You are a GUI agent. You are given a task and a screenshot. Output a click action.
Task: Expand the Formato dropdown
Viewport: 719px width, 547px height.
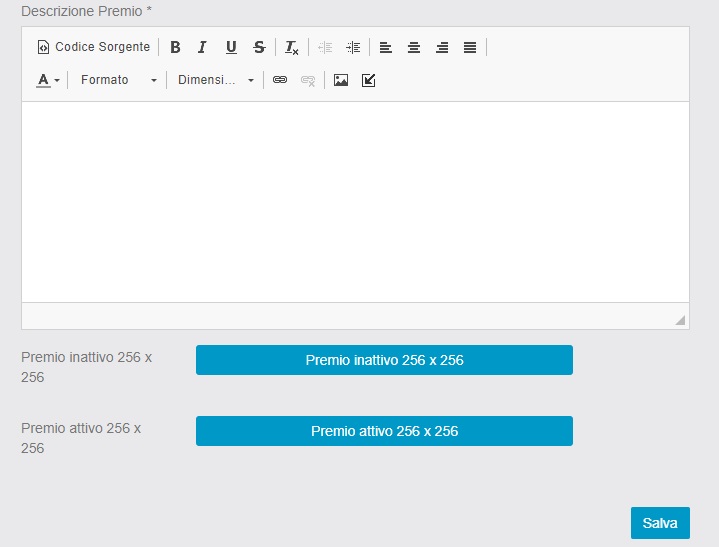click(x=118, y=80)
